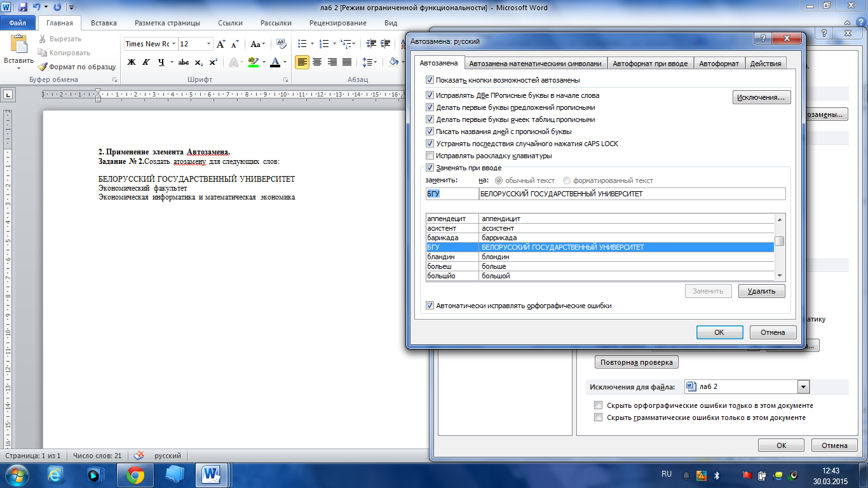
Task: Center the paragraph text
Action: [316, 62]
